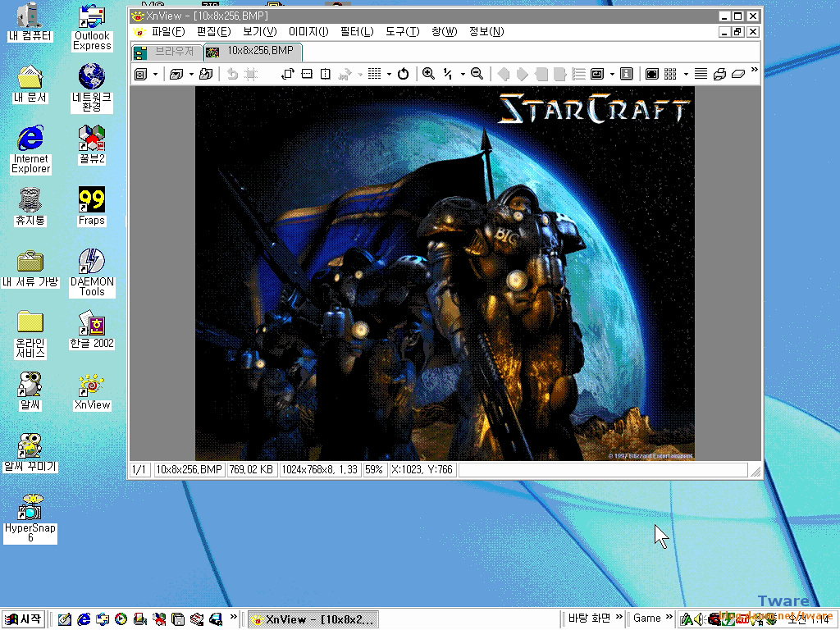Screen dimensions: 840x630
Task: Click the StarCraft image in the viewer
Action: click(x=445, y=273)
